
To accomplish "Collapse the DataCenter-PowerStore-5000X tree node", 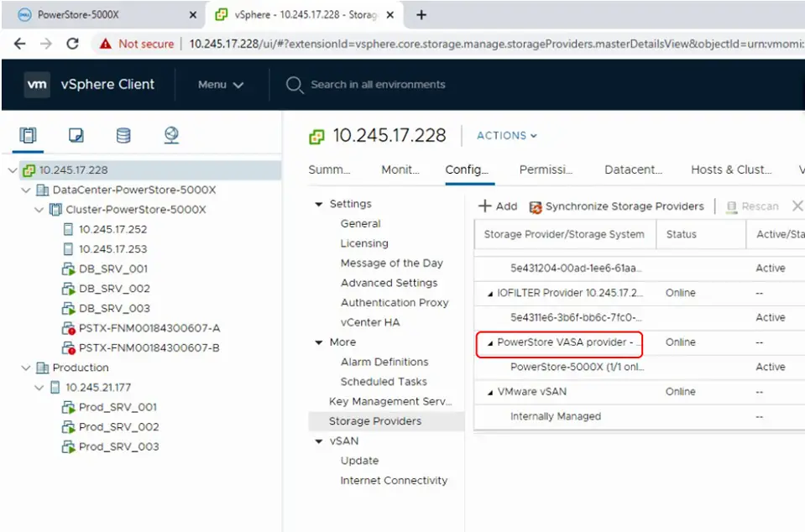I will (x=26, y=190).
